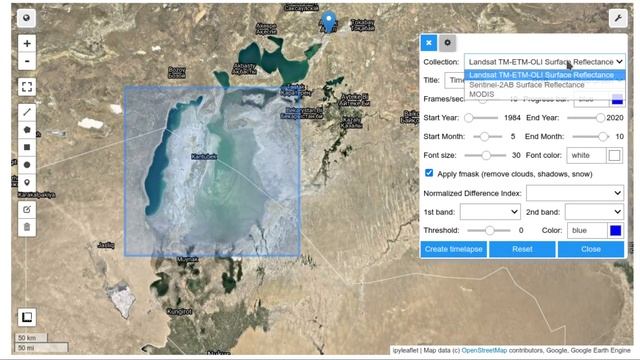Select the draw circle tool
The image size is (640, 360).
[x=27, y=165]
